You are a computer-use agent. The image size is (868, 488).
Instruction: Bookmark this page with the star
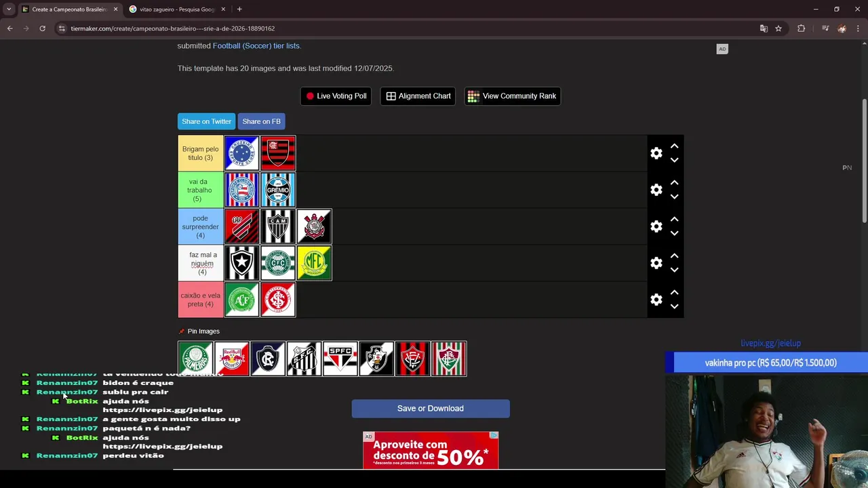(778, 28)
